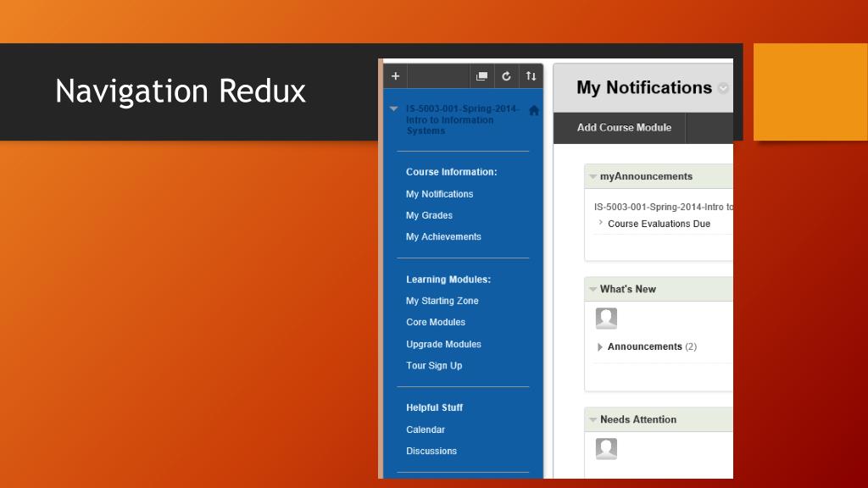Click the IS-5003-001-Spring-2014-Intro text under myAnnouncements

click(663, 207)
